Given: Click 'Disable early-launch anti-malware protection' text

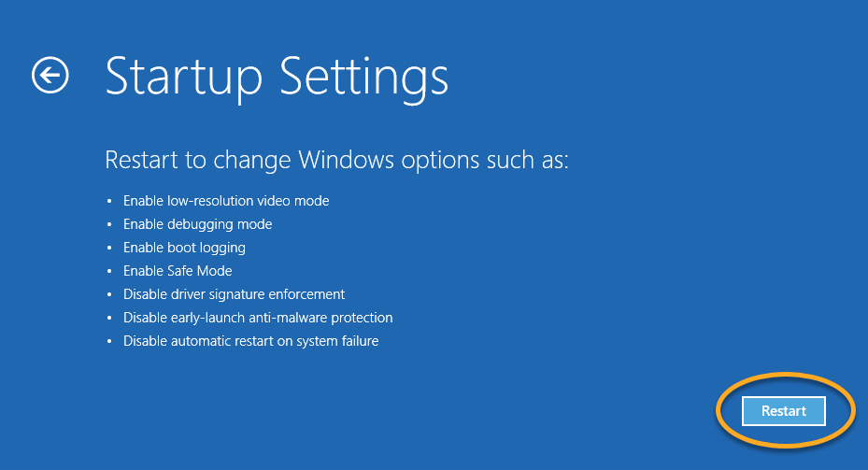Looking at the screenshot, I should tap(258, 318).
